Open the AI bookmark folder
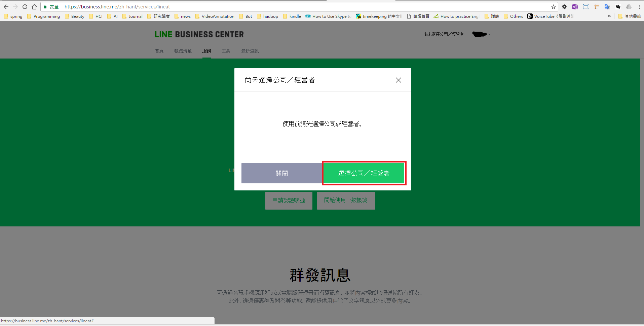The image size is (644, 326). 112,16
